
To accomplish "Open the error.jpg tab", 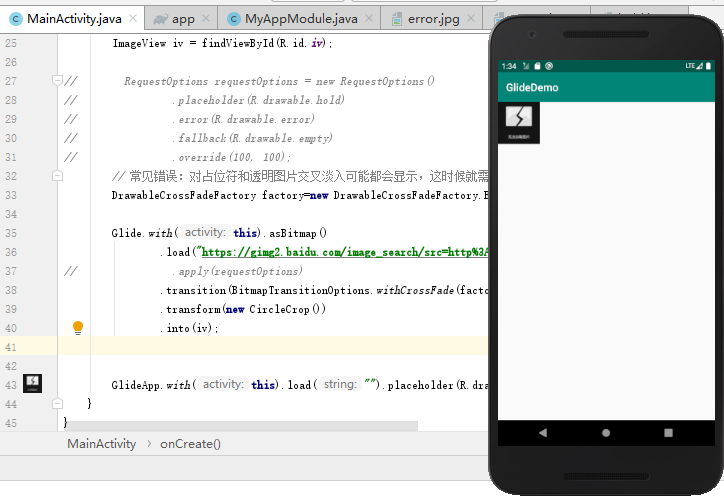I will [x=432, y=19].
